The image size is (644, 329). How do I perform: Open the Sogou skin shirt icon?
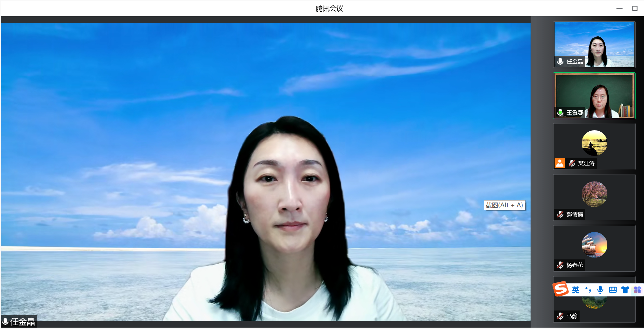[625, 290]
